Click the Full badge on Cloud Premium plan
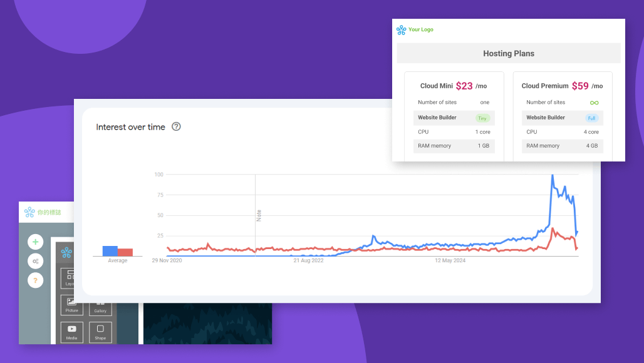 click(x=591, y=117)
